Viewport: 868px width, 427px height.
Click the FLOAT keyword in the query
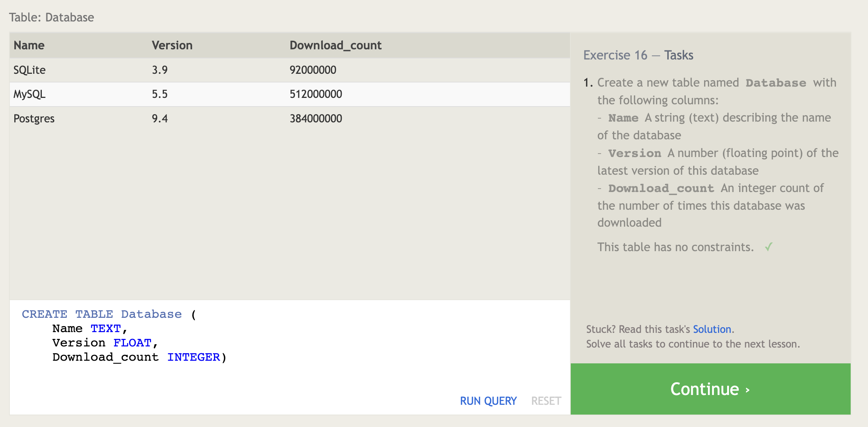(132, 343)
